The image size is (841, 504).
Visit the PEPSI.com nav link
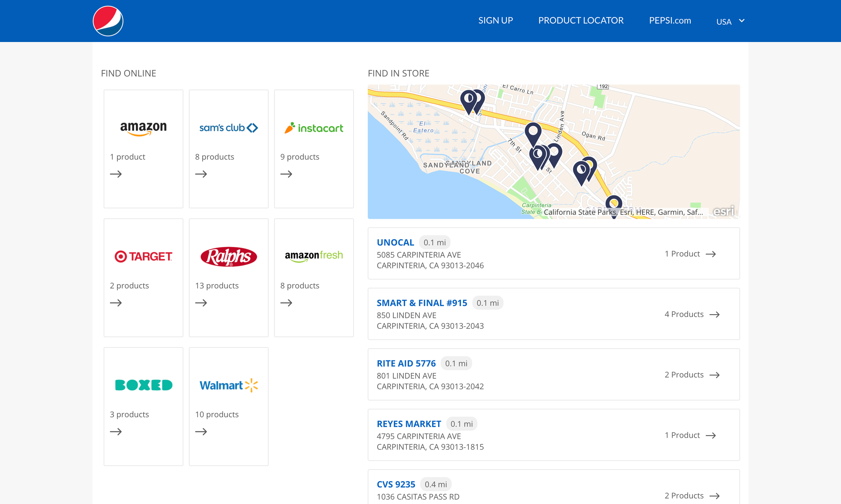pyautogui.click(x=670, y=20)
